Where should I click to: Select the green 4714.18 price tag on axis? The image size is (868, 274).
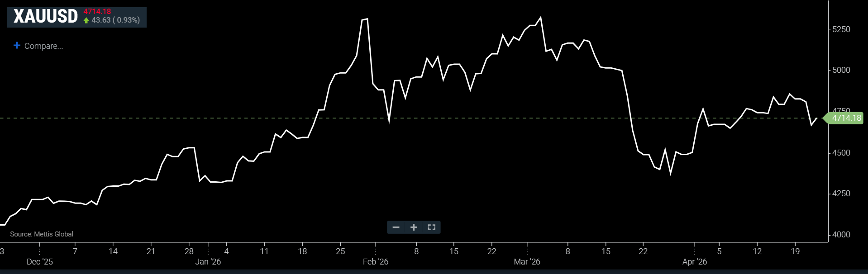pyautogui.click(x=846, y=118)
